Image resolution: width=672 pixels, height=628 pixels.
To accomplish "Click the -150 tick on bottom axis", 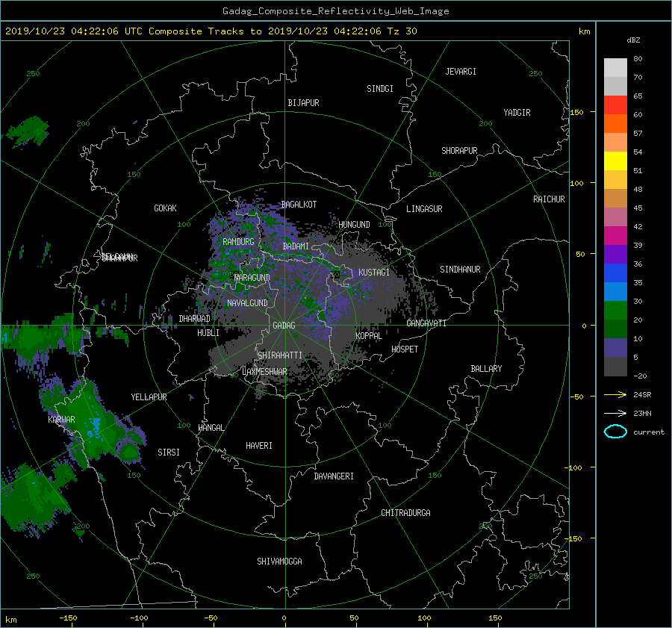I will click(68, 618).
